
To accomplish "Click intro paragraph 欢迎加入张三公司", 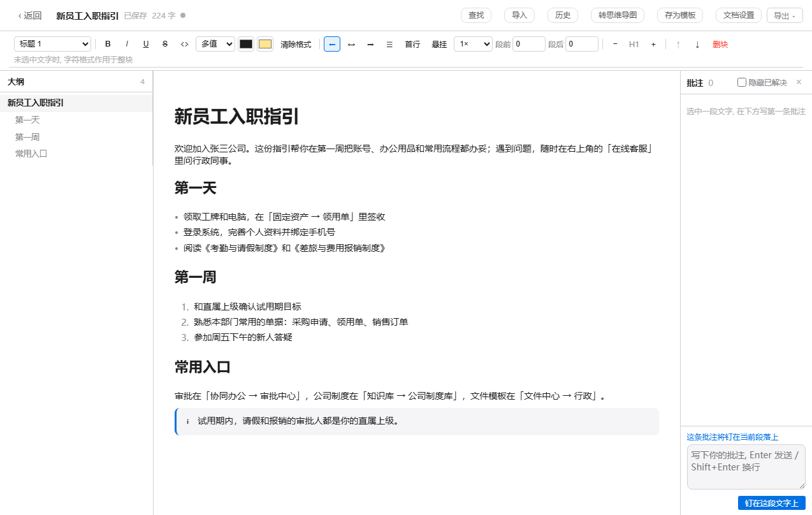I will pos(416,155).
